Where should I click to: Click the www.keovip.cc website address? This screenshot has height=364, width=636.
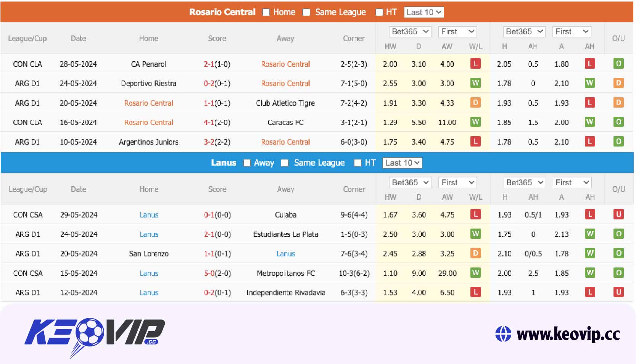pos(568,334)
